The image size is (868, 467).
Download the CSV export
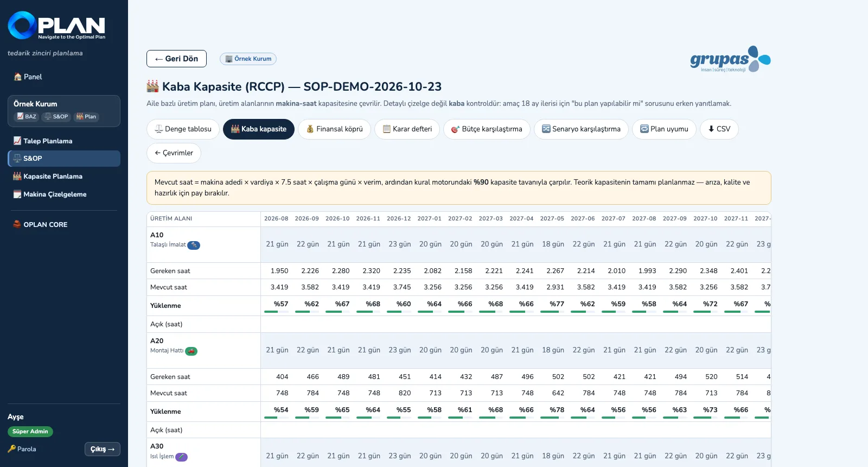[719, 129]
